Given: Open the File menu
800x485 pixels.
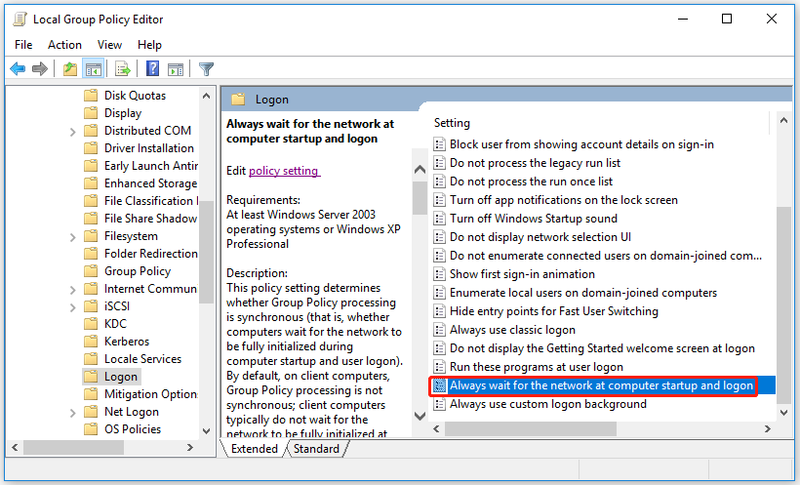Looking at the screenshot, I should click(x=23, y=45).
